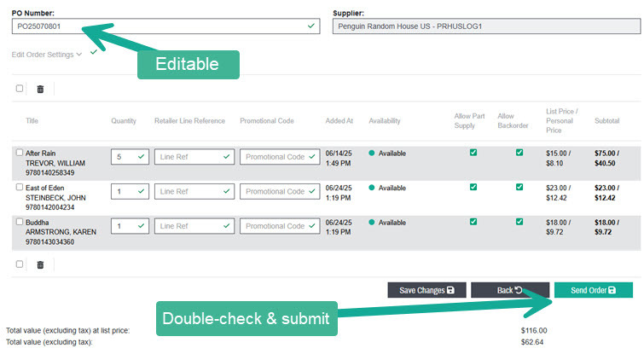Click the Save Changes button
This screenshot has width=644, height=354.
426,290
